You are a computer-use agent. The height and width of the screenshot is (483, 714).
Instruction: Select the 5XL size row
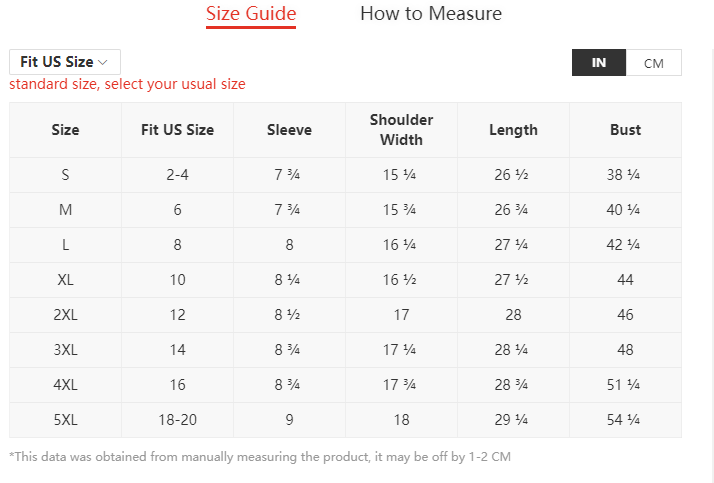click(65, 420)
